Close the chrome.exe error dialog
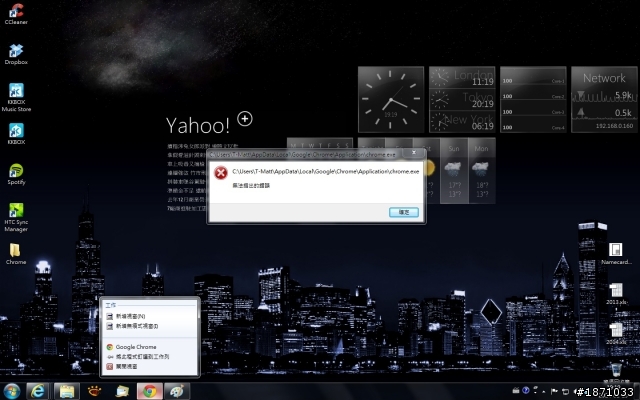 click(x=414, y=153)
